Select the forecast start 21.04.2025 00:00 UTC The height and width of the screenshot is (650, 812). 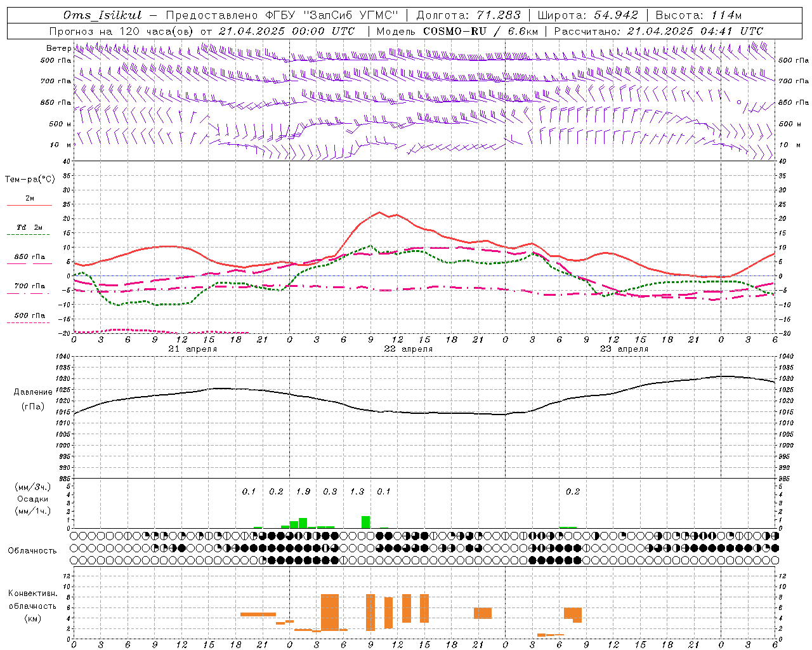(287, 31)
